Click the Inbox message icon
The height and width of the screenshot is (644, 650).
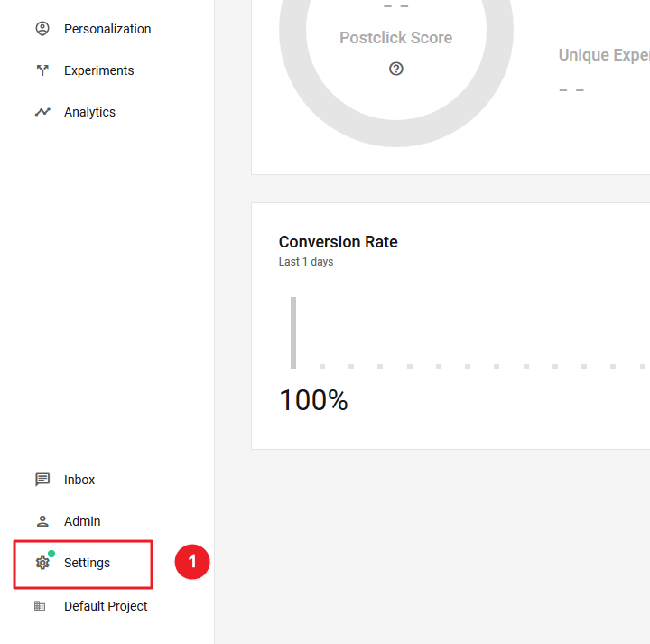[42, 480]
